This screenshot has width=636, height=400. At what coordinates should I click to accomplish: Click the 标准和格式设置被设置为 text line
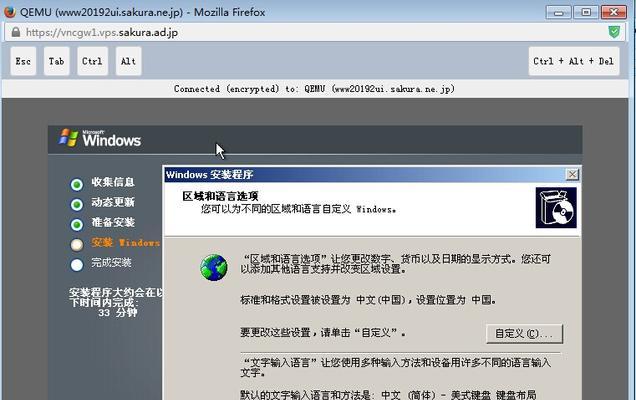pos(368,300)
